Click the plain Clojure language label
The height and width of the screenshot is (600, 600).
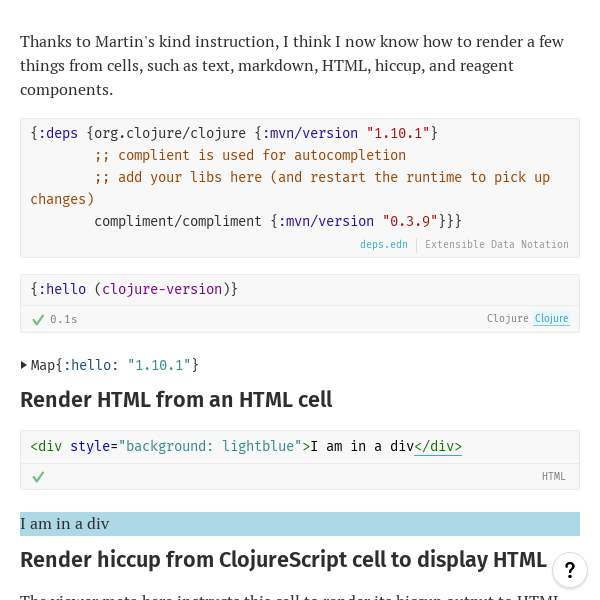[x=507, y=319]
